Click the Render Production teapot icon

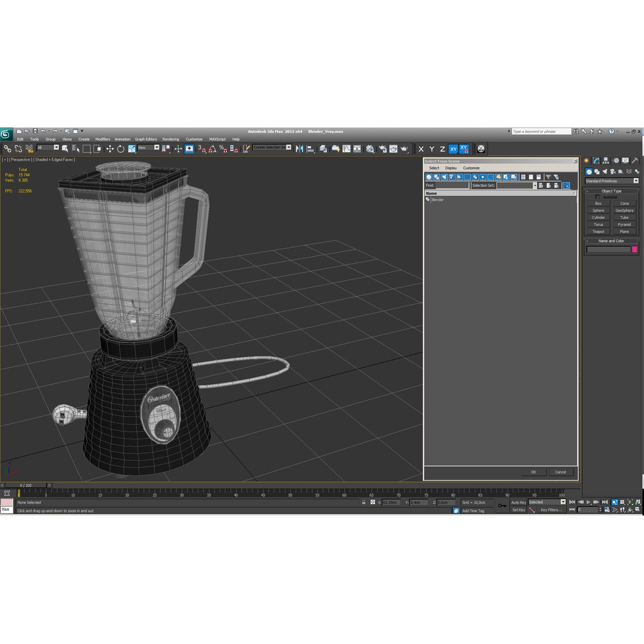point(404,148)
